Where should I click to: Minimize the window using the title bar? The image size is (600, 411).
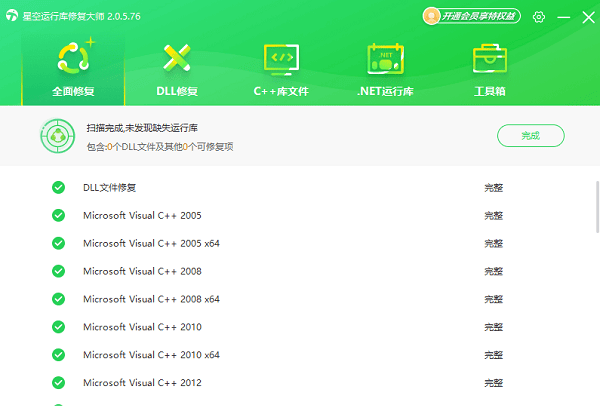click(565, 17)
